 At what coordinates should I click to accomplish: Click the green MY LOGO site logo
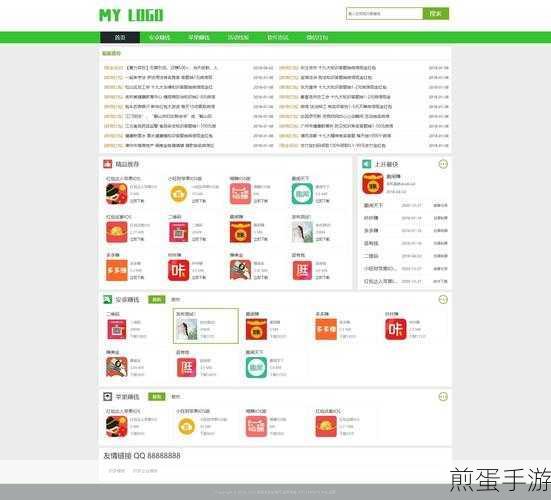tap(131, 15)
